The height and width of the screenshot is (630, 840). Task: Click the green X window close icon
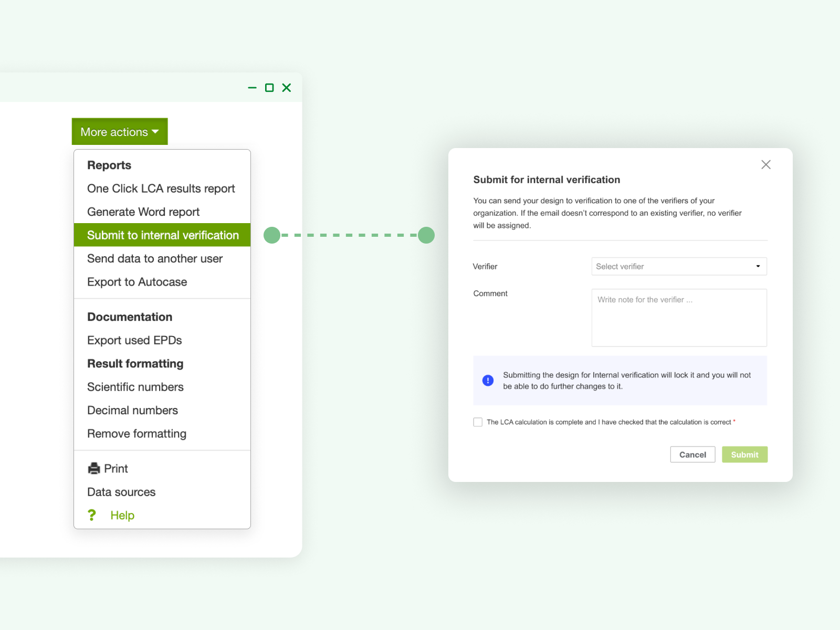point(287,88)
